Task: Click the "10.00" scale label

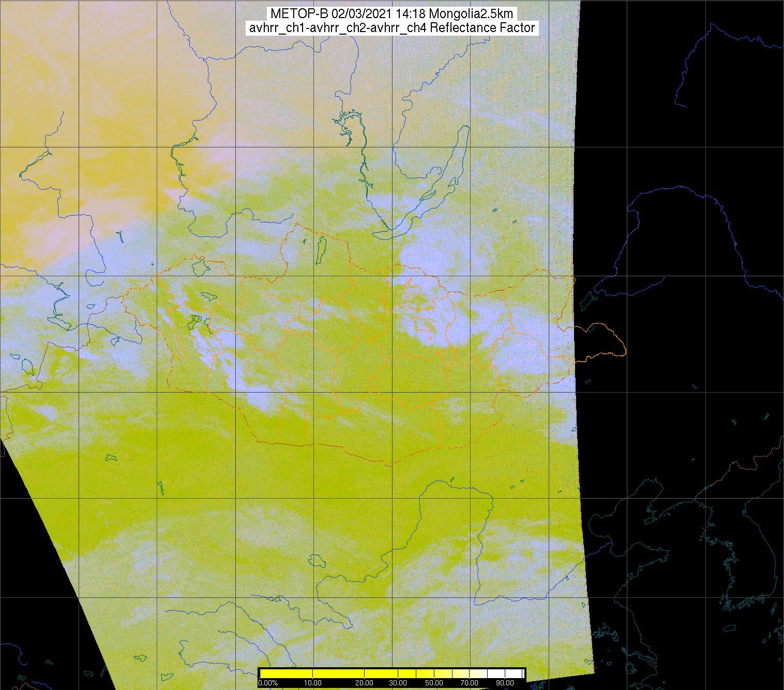Action: coord(313,683)
